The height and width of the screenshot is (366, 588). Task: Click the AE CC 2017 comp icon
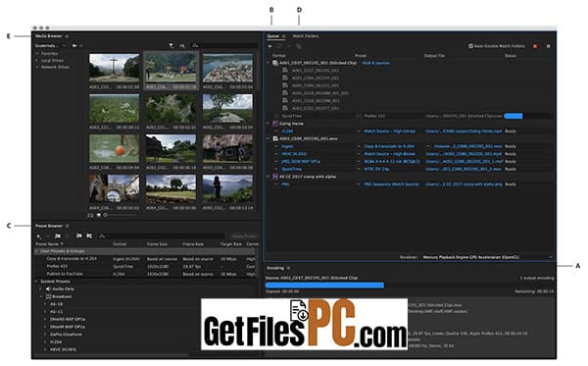point(275,177)
